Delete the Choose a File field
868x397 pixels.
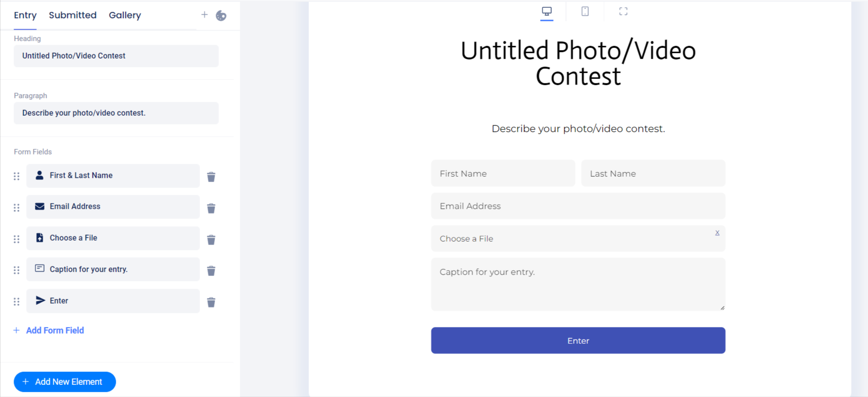(x=211, y=240)
